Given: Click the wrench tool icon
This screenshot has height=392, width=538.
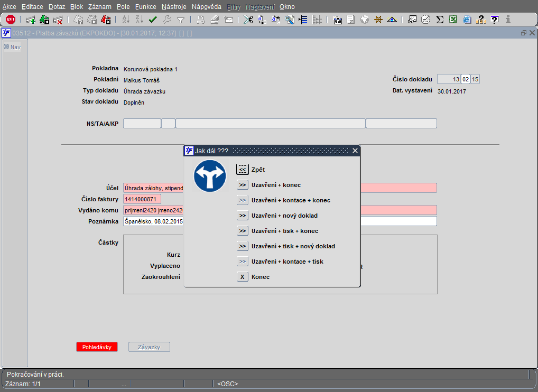Looking at the screenshot, I should (x=167, y=20).
